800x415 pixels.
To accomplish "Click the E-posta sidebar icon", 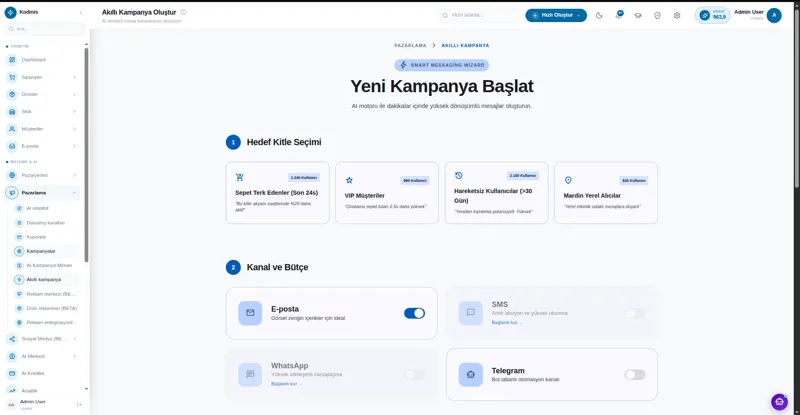I will [x=12, y=146].
